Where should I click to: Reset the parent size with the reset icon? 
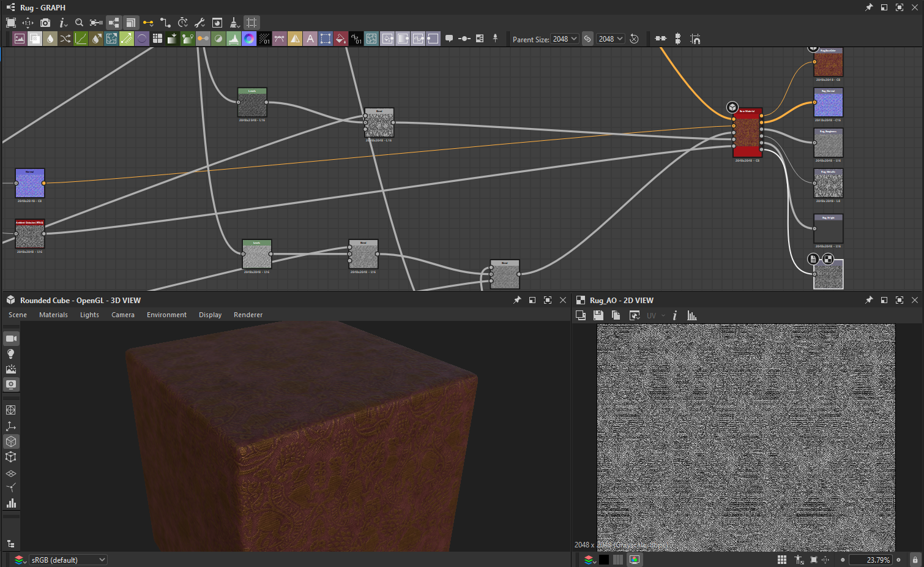coord(635,39)
